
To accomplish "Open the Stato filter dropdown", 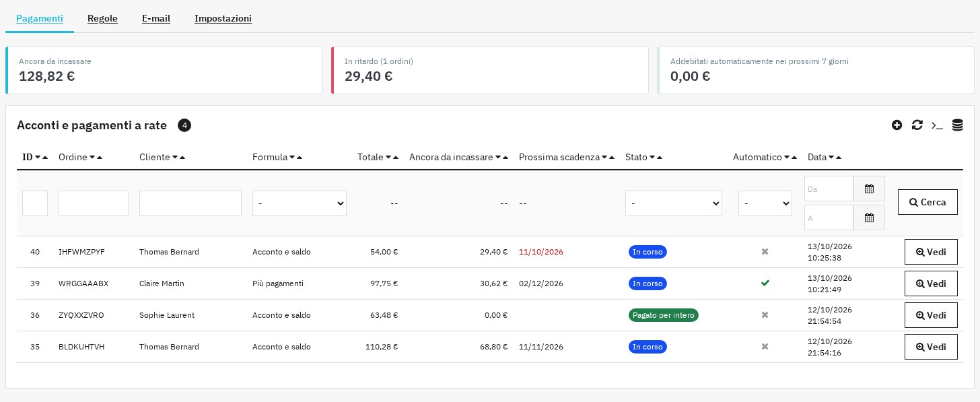I will pyautogui.click(x=674, y=203).
